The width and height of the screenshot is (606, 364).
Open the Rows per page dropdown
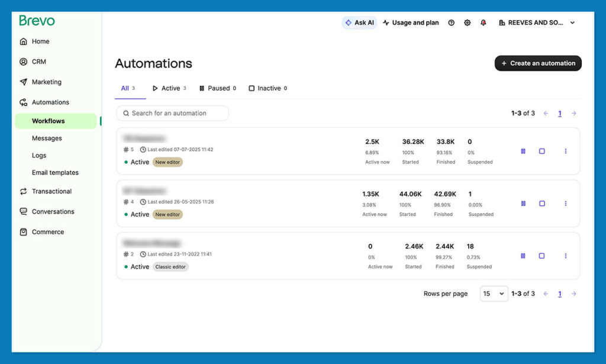494,294
